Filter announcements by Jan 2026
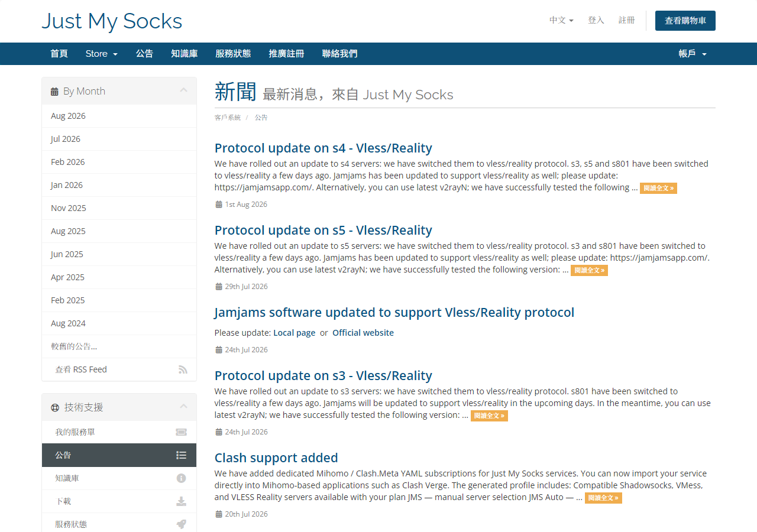Viewport: 757px width, 532px height. click(x=119, y=185)
